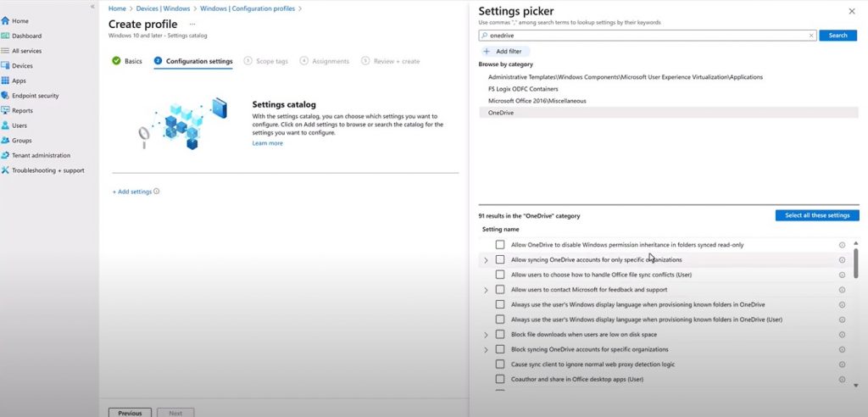Viewport: 868px width, 417px height.
Task: Select FS Logix ODFC Containers category
Action: (x=523, y=89)
